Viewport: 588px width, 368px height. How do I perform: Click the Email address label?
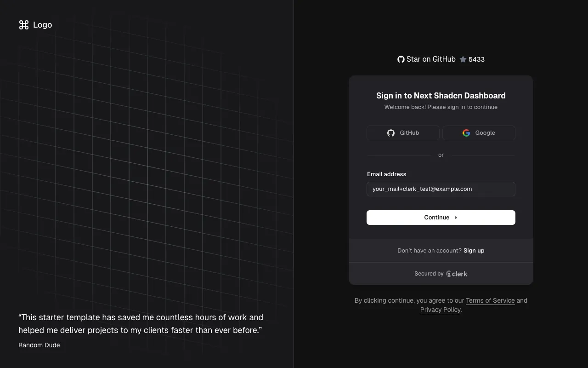(x=387, y=174)
